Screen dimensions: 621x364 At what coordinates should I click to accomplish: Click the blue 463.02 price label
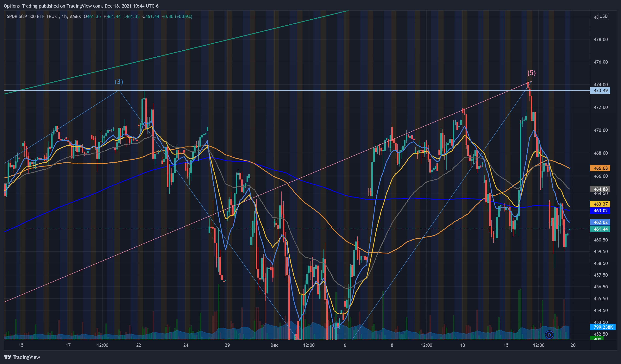pos(600,211)
